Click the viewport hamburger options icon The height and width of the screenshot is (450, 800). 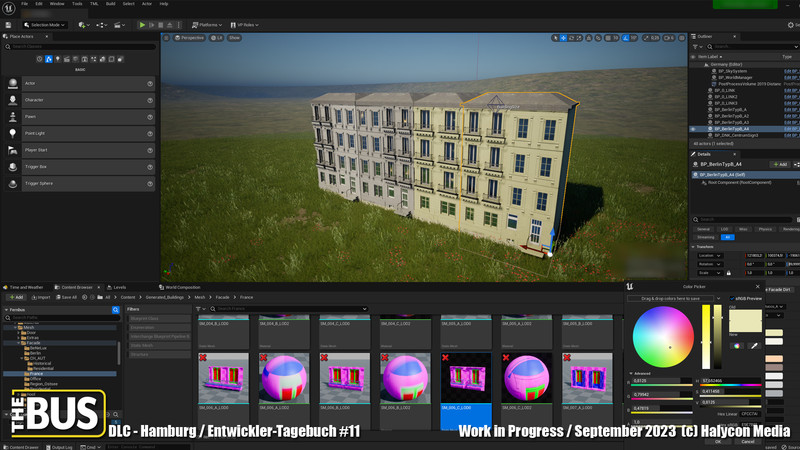[x=167, y=38]
